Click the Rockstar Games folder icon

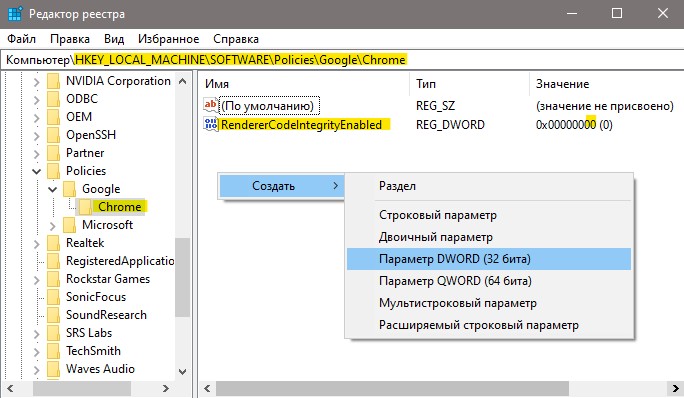pos(54,279)
